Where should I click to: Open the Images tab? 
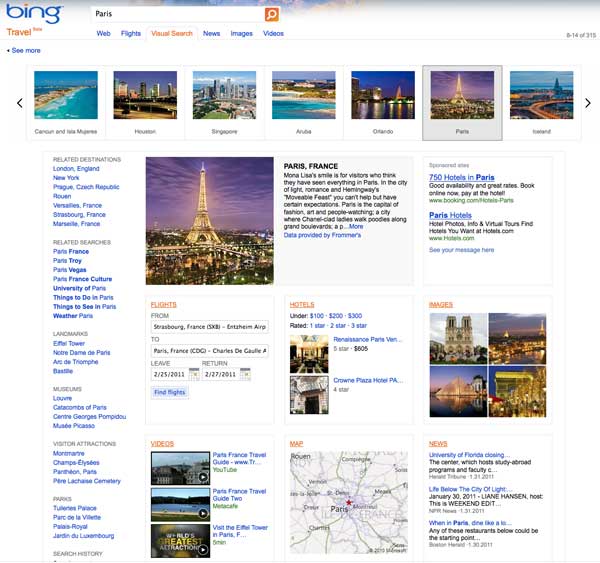click(241, 33)
